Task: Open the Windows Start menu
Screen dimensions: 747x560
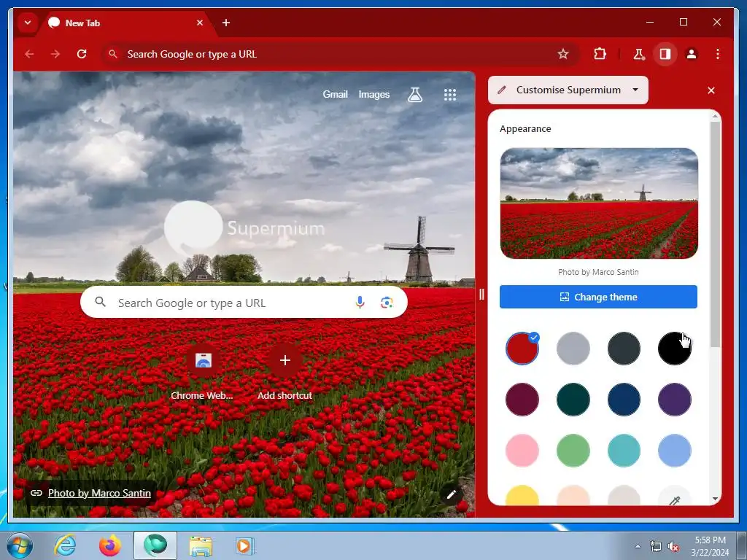Action: 19,545
